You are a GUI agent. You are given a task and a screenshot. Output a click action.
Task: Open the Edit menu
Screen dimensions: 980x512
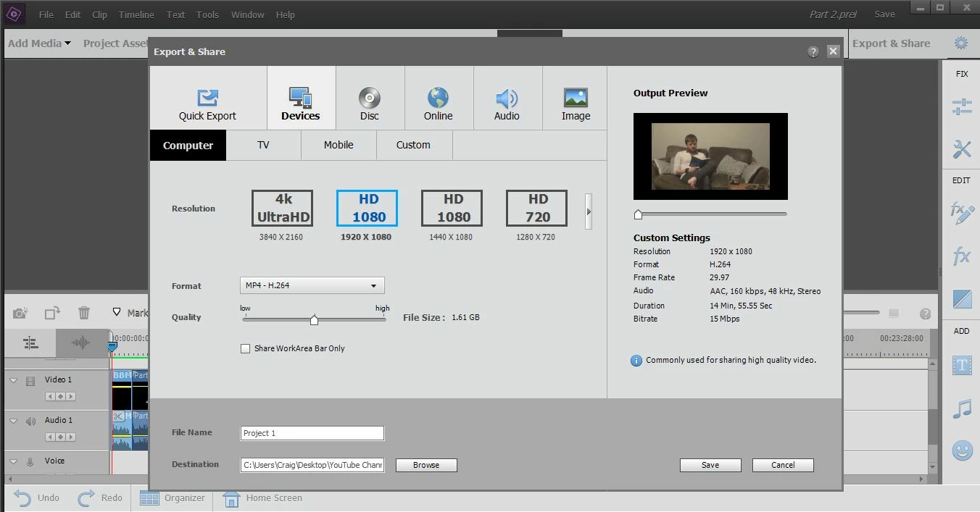[72, 14]
